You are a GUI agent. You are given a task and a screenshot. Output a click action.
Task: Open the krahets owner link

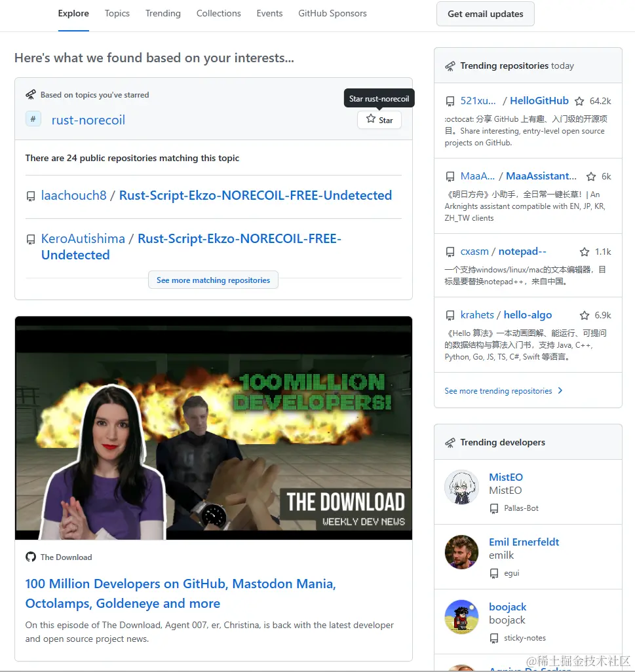(477, 315)
